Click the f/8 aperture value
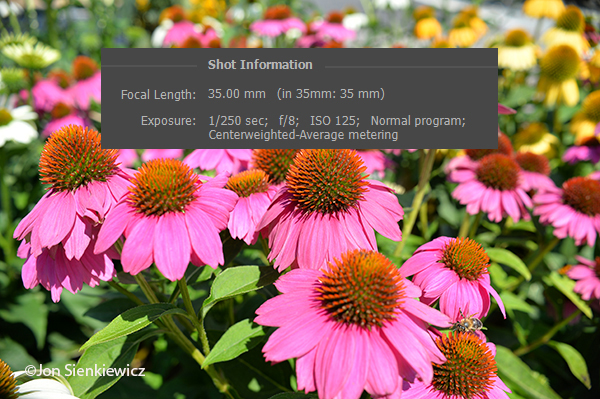Image resolution: width=600 pixels, height=399 pixels. (289, 121)
